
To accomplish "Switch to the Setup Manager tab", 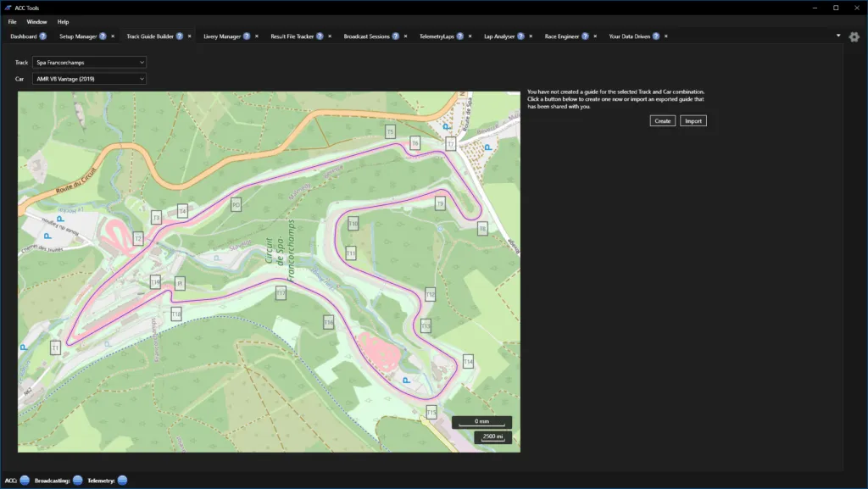I will coord(78,36).
